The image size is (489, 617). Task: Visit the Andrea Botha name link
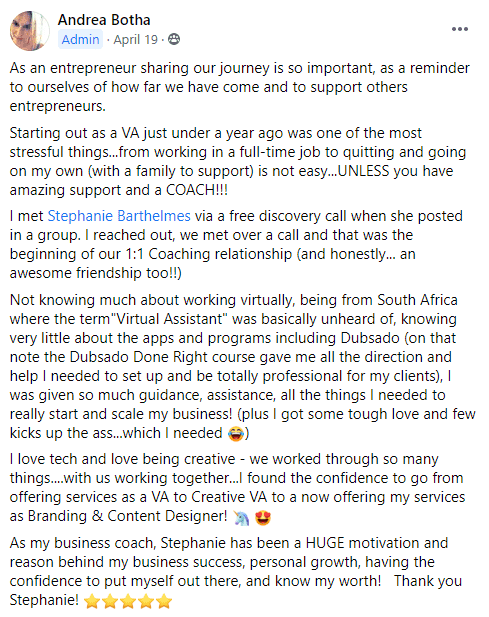104,20
